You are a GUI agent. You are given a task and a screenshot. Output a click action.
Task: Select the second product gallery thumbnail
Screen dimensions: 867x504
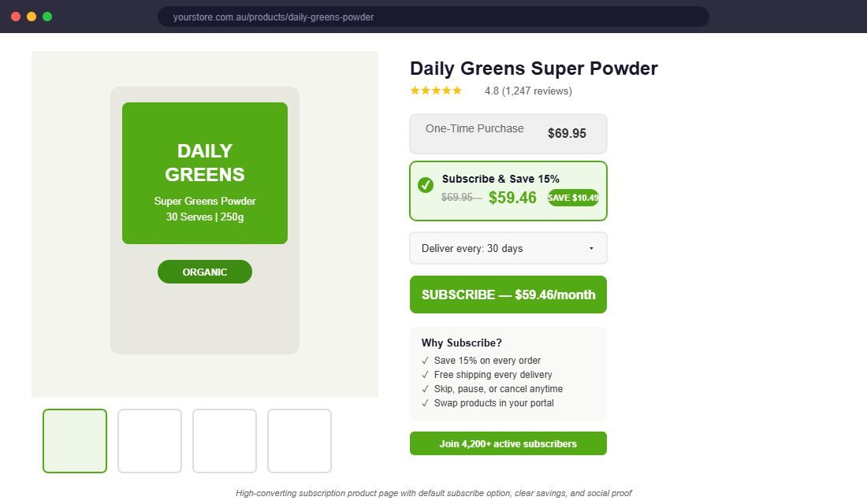coord(150,441)
